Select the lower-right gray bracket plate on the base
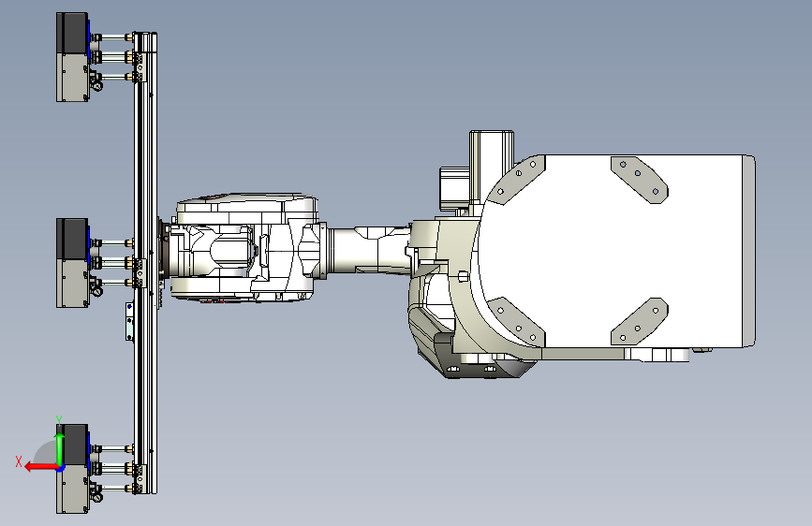812x526 pixels. point(639,322)
